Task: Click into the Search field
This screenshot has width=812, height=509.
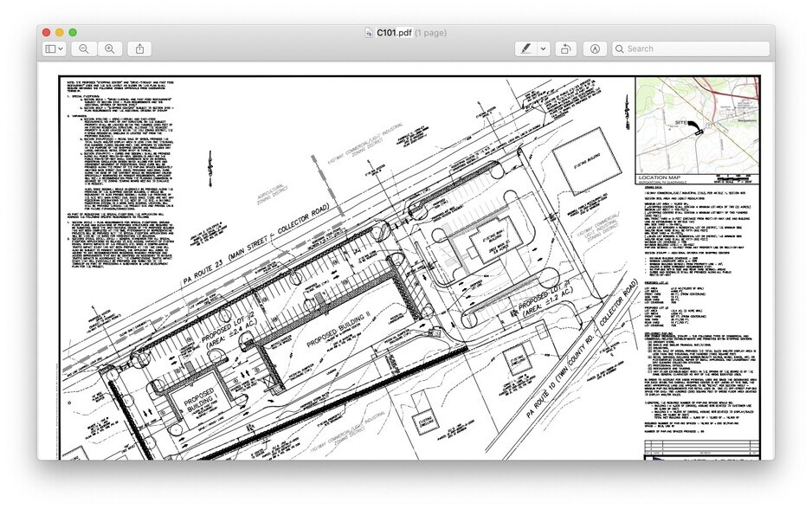Action: tap(693, 49)
